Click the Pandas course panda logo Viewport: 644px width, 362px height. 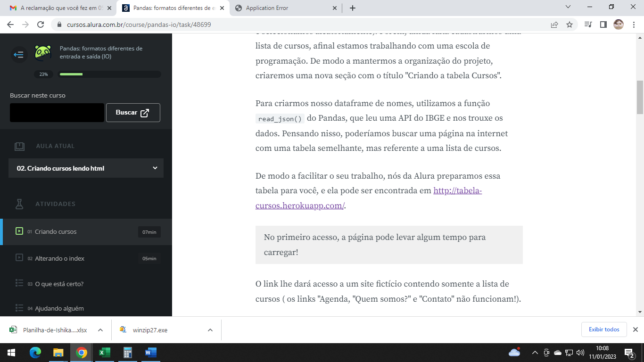[43, 53]
